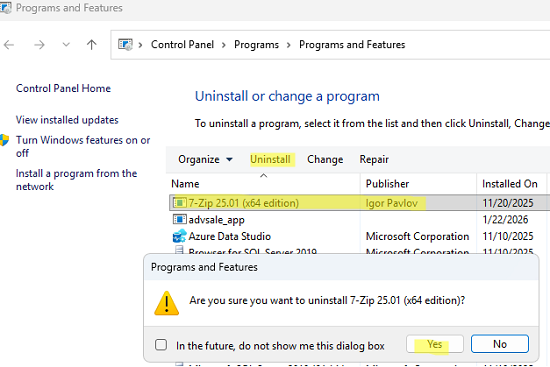The height and width of the screenshot is (367, 550).
Task: Sort by the Installed On column header
Action: pos(510,184)
